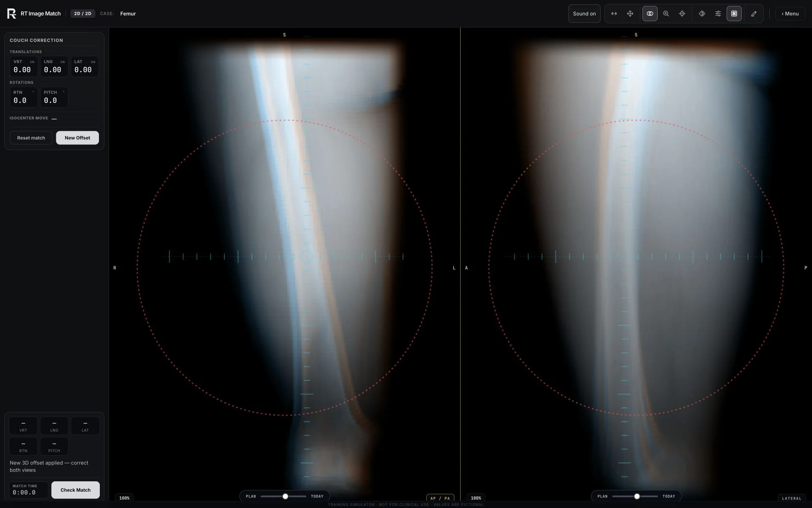812x508 pixels.
Task: Select the pencil annotate tool
Action: (x=754, y=14)
